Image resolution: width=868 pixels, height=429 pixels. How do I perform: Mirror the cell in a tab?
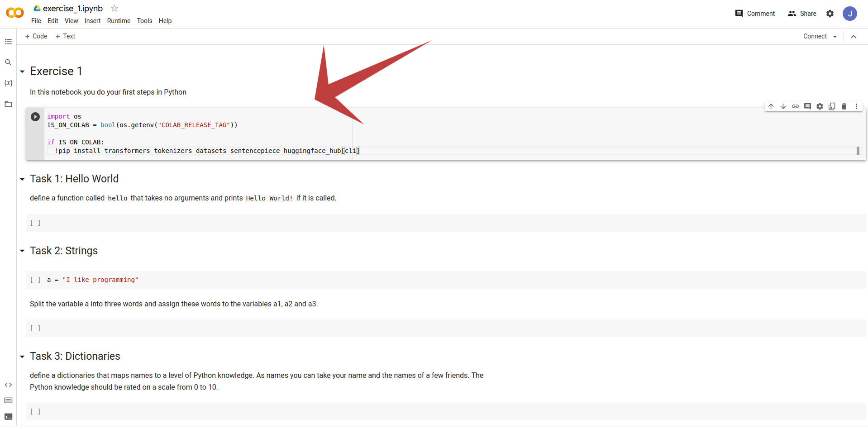coord(832,106)
